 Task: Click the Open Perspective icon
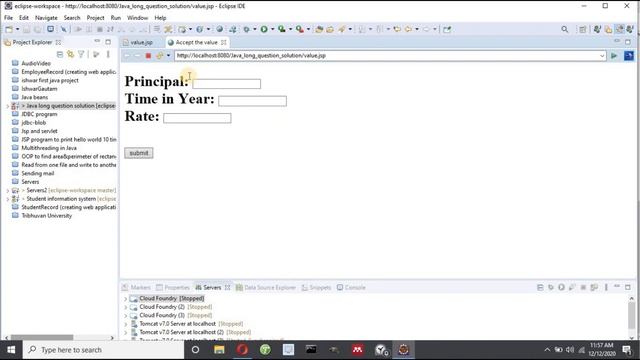(x=582, y=29)
